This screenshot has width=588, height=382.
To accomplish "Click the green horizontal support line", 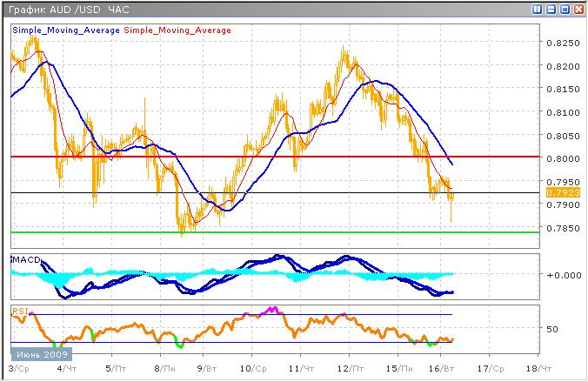I will click(261, 232).
